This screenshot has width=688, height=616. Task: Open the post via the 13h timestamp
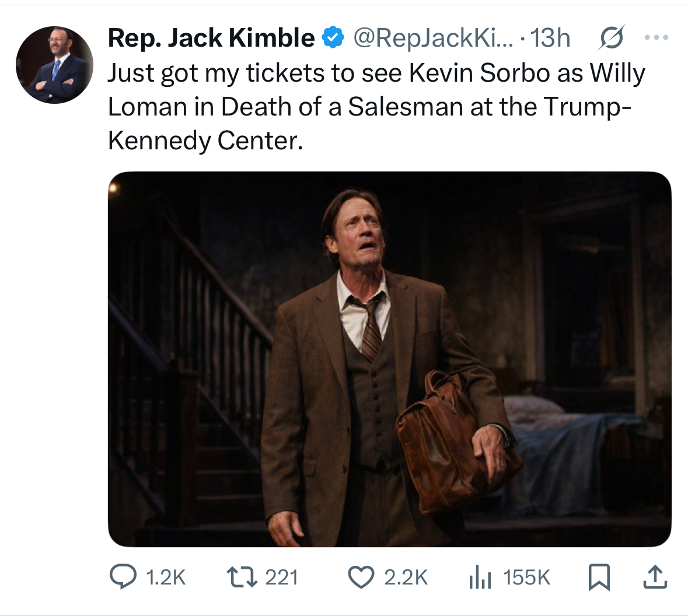coord(550,38)
